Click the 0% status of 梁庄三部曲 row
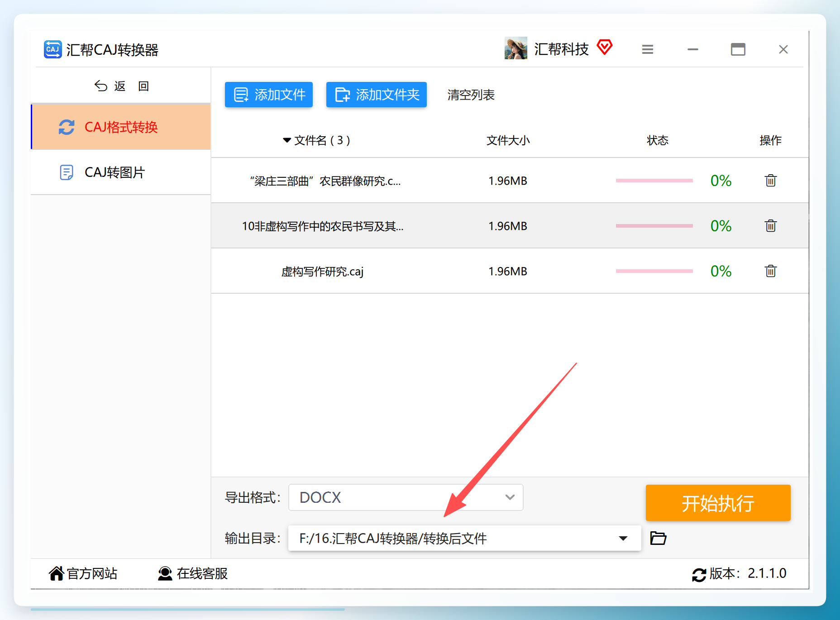 click(x=721, y=181)
